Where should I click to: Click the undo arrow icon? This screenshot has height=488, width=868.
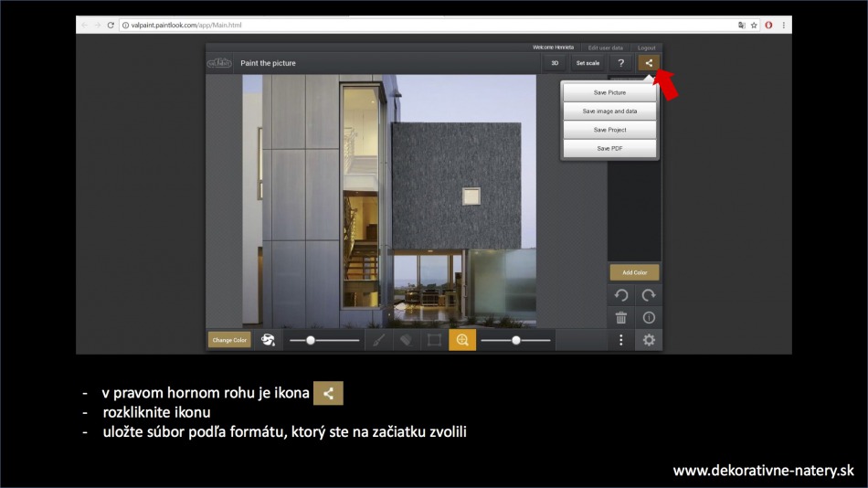pos(621,295)
